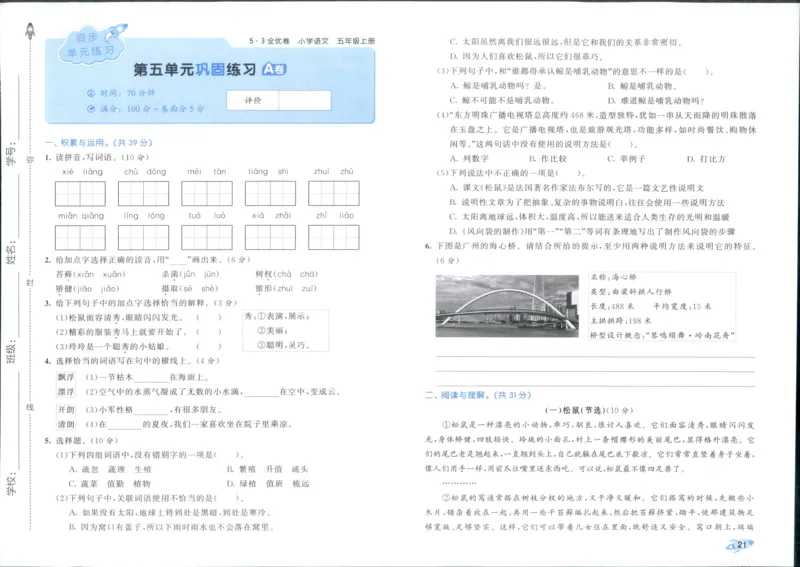Image resolution: width=800 pixels, height=567 pixels.
Task: Click the clock icon beside 时间: 70分钟
Action: tap(91, 93)
